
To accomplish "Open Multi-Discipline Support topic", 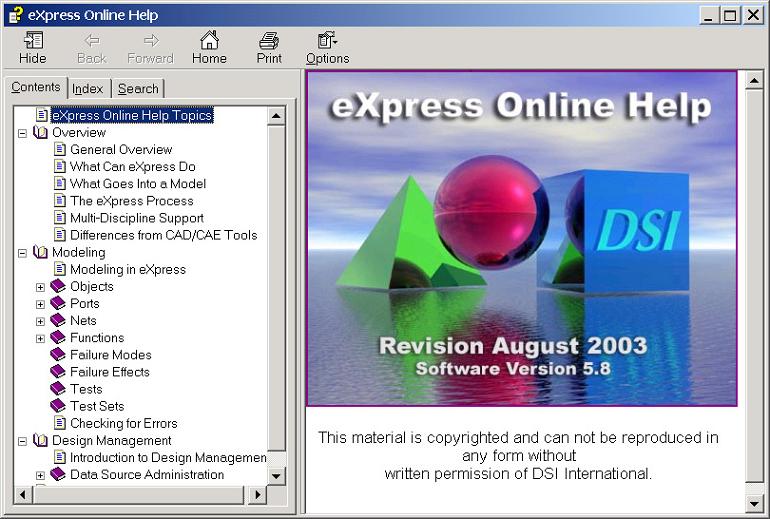I will click(137, 218).
